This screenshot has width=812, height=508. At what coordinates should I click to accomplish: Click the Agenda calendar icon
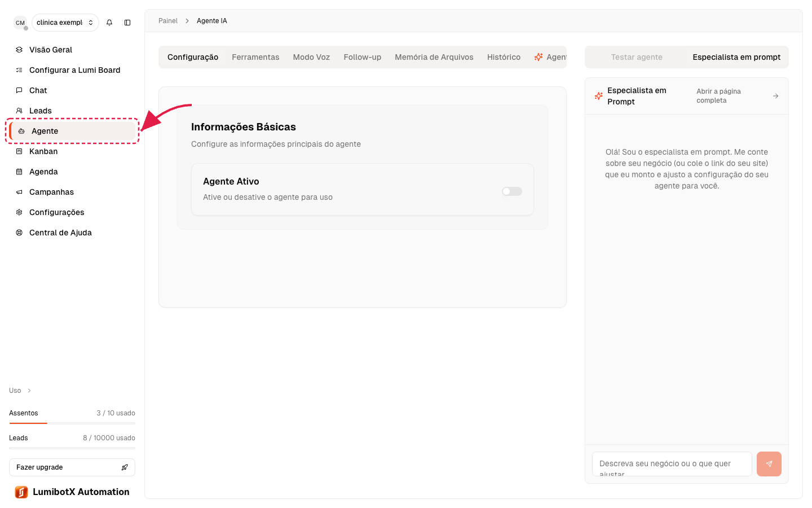tap(19, 172)
